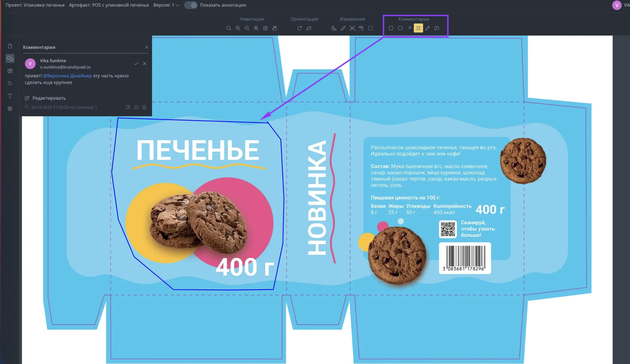Open the Версия dropdown
The height and width of the screenshot is (364, 630).
(177, 5)
